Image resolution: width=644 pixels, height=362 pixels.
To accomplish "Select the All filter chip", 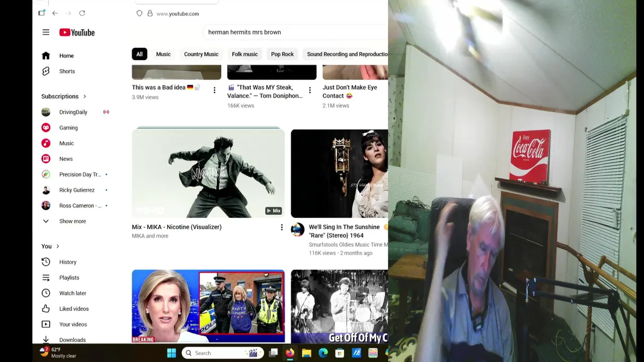I will [139, 54].
